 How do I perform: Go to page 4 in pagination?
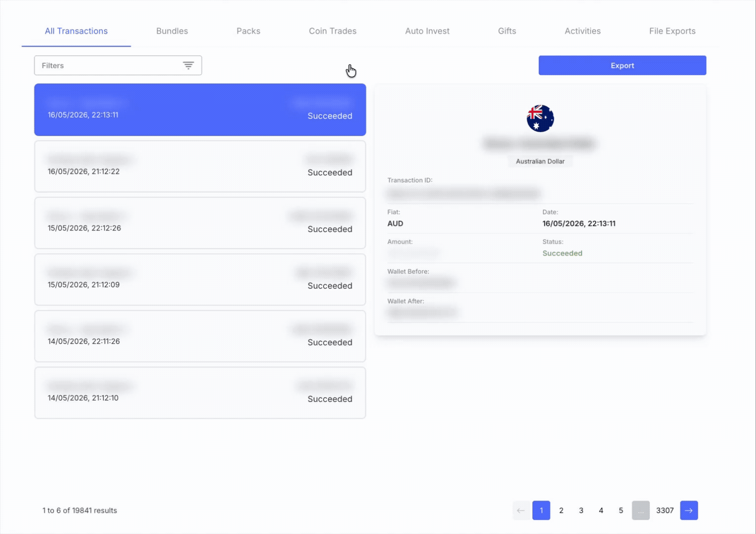click(601, 510)
